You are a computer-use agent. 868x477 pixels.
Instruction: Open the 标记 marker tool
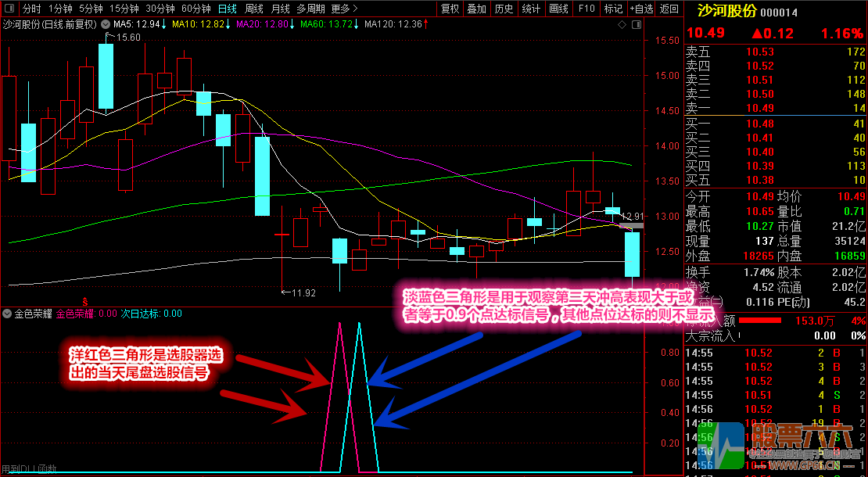(613, 9)
